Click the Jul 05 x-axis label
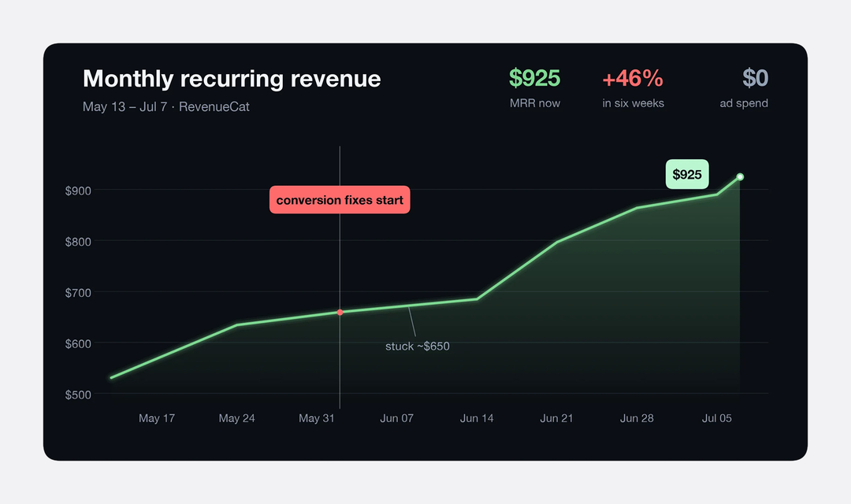The width and height of the screenshot is (851, 504). [x=717, y=418]
